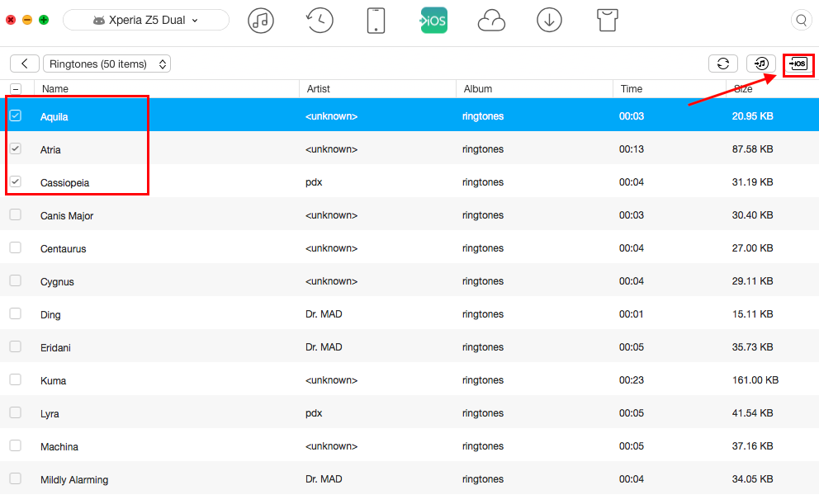Select the Kuma ringtone name
Screen dimensions: 819x504
[54, 381]
